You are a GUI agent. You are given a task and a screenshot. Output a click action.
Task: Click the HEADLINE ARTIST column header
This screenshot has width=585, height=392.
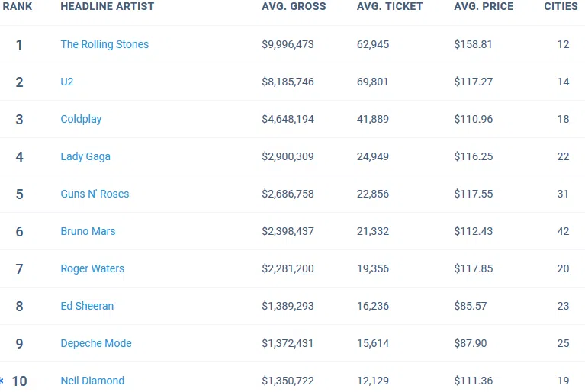(x=107, y=6)
